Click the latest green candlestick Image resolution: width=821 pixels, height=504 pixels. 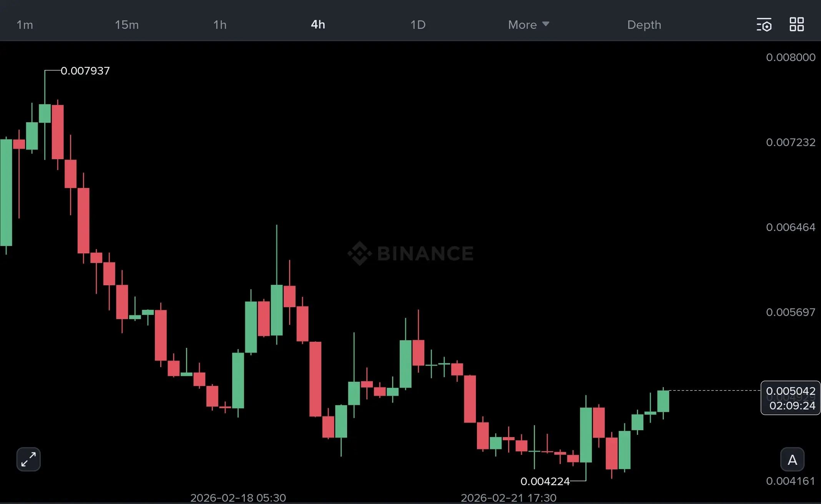coord(663,401)
